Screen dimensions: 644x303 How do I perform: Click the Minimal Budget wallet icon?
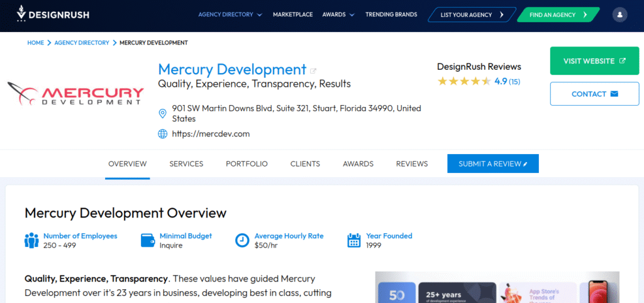pos(148,241)
